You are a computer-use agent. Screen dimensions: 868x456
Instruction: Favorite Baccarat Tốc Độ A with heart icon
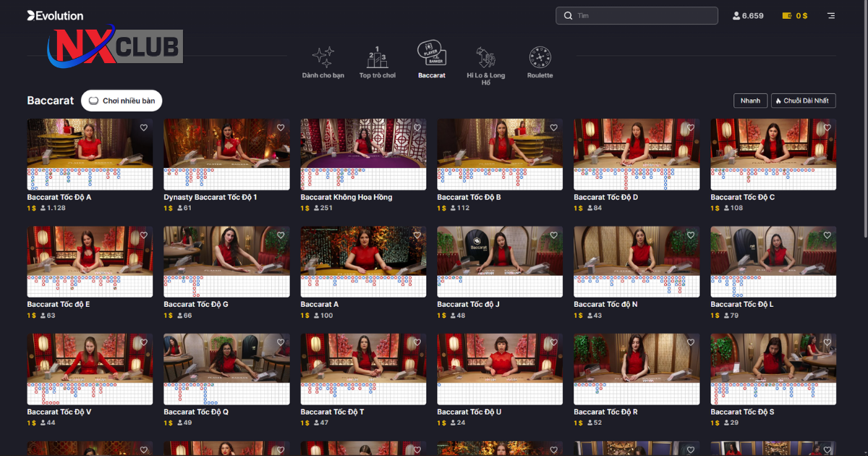pos(144,127)
